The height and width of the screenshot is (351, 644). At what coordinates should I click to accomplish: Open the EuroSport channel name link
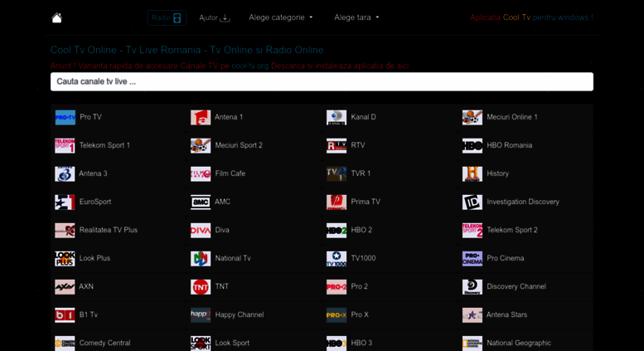(95, 202)
